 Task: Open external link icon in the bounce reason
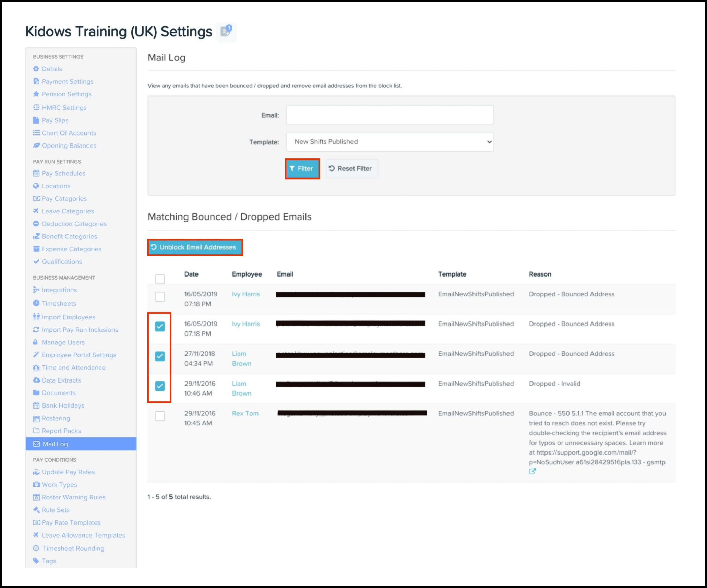(x=532, y=471)
